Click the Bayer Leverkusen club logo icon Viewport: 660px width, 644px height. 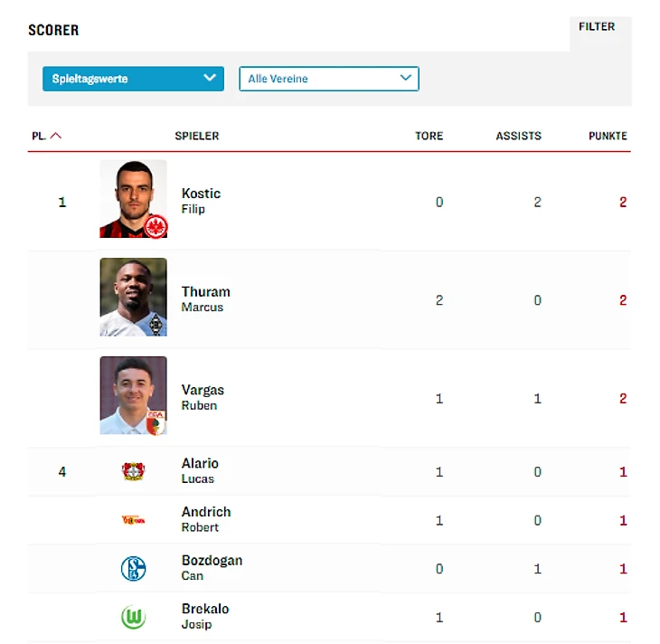pos(133,471)
